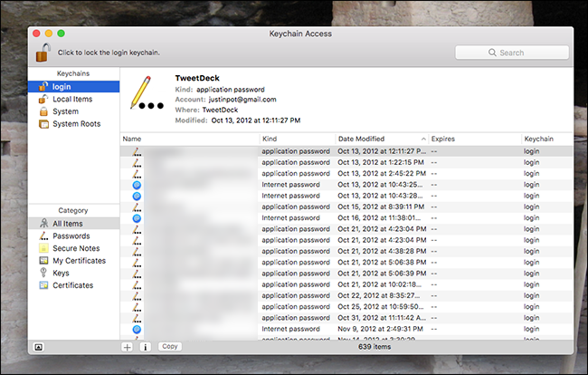Click in the Search field
The height and width of the screenshot is (375, 588).
point(512,53)
